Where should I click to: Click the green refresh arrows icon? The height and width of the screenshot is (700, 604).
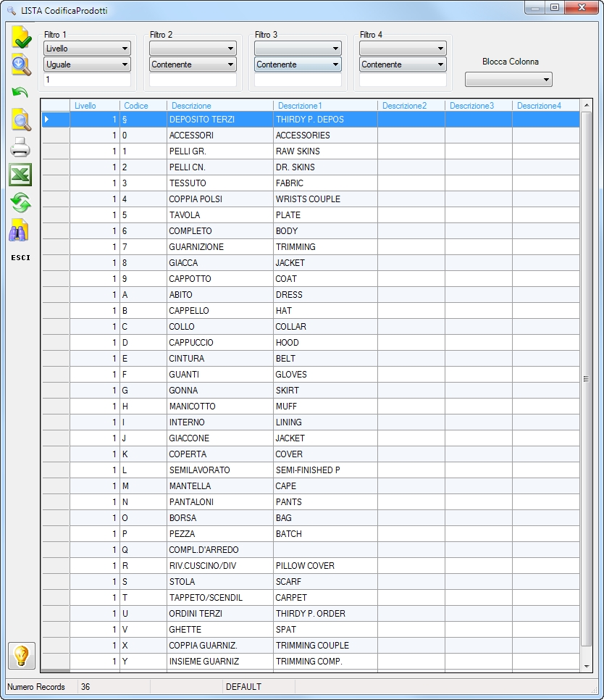point(20,203)
